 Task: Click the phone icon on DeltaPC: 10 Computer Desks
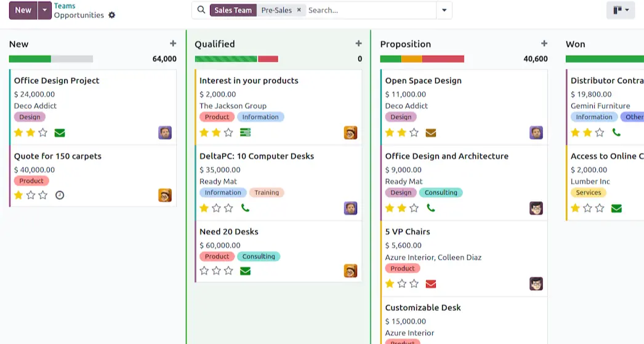tap(245, 208)
